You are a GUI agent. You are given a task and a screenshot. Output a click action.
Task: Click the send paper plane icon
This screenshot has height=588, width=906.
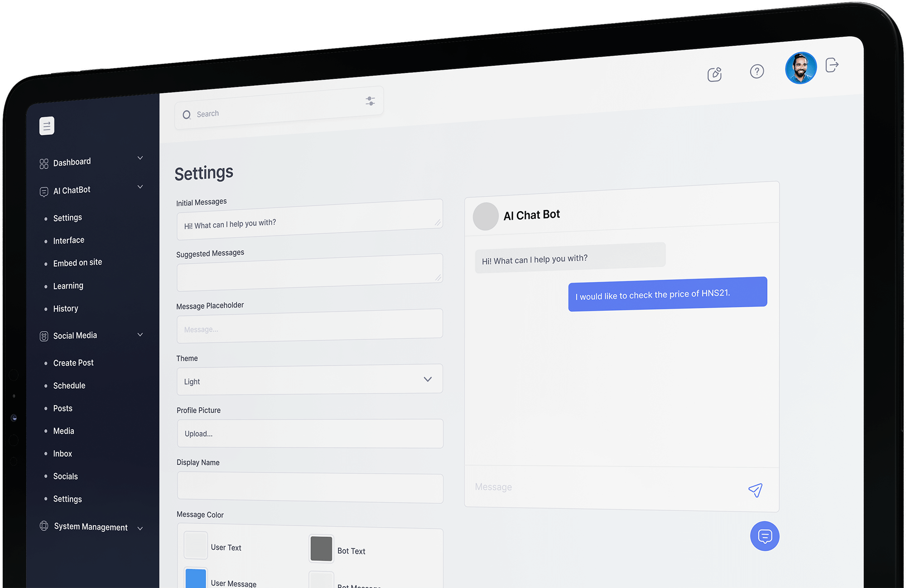(x=756, y=490)
